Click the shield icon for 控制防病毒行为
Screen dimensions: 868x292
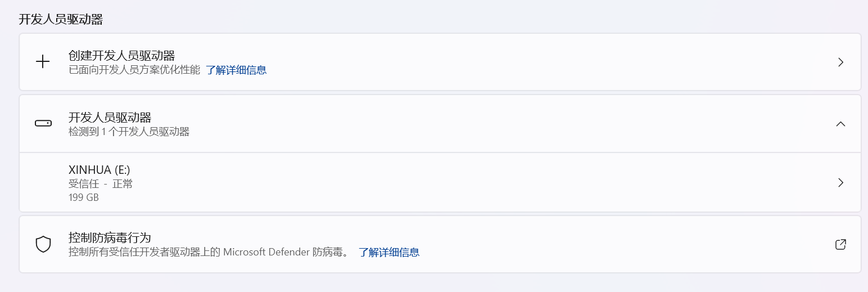[x=43, y=244]
